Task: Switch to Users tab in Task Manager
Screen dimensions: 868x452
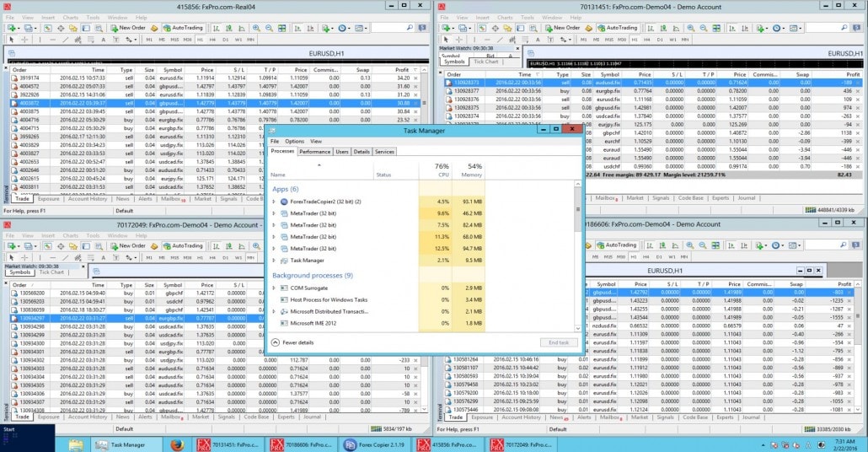Action: 342,151
